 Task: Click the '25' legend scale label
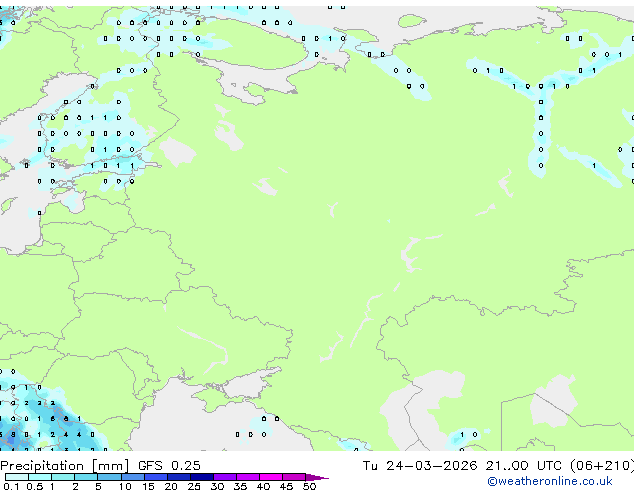click(194, 486)
